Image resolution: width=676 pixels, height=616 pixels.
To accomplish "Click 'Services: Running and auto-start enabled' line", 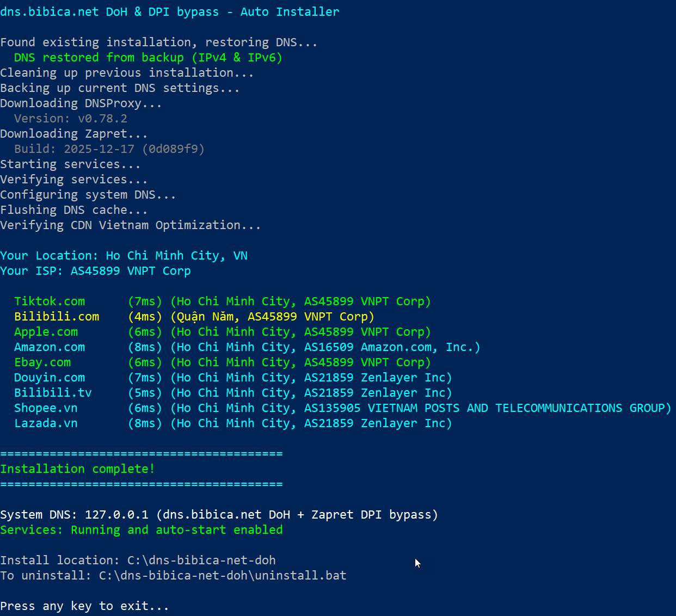I will [x=142, y=530].
